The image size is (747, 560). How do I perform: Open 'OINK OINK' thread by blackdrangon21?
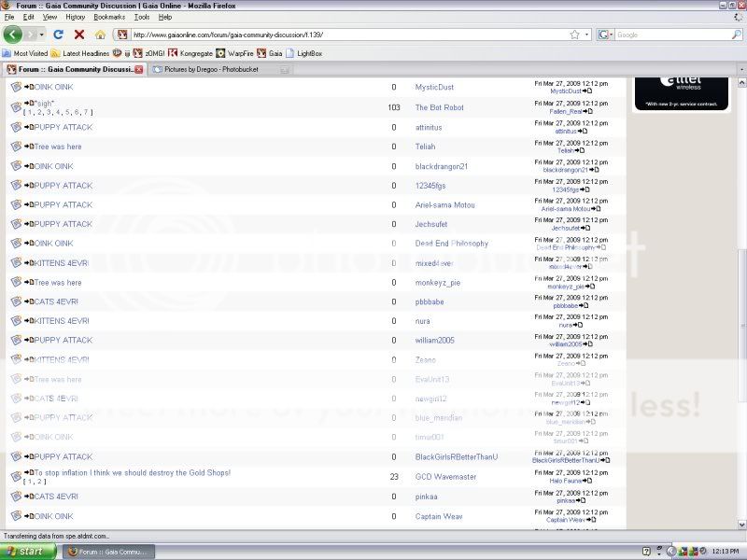[54, 166]
